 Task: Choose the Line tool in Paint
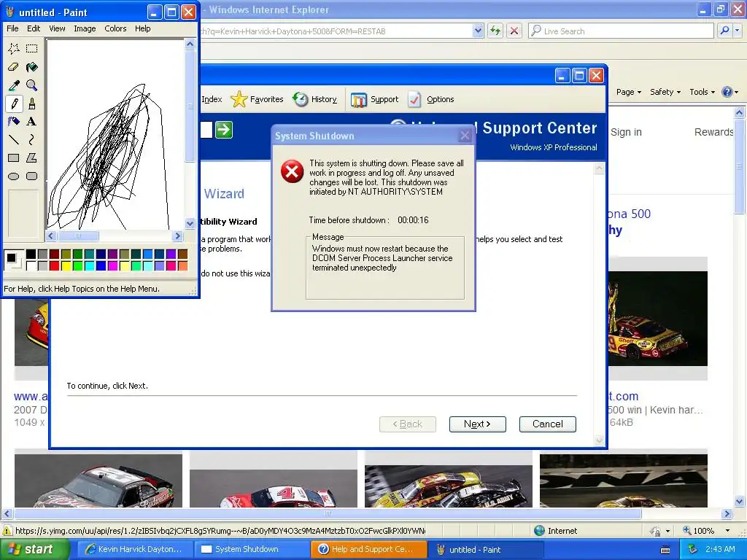click(x=14, y=139)
